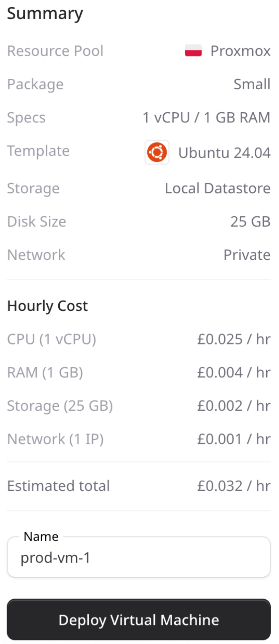Click the Hourly Cost heading
Image resolution: width=279 pixels, height=644 pixels.
pyautogui.click(x=47, y=306)
